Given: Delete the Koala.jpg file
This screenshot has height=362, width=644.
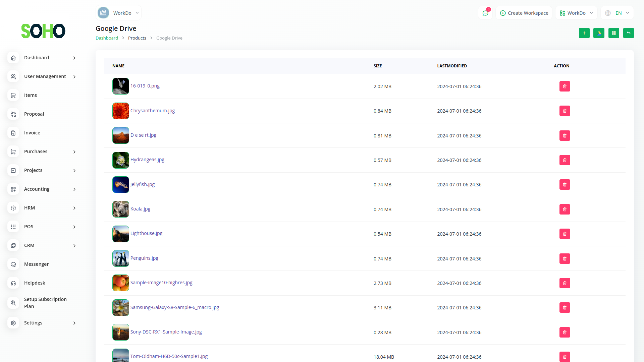Looking at the screenshot, I should coord(565,209).
